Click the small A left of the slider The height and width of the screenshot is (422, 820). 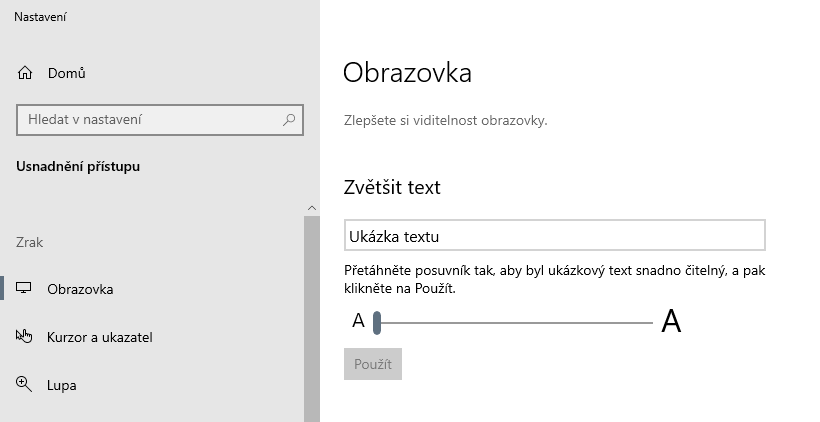358,322
